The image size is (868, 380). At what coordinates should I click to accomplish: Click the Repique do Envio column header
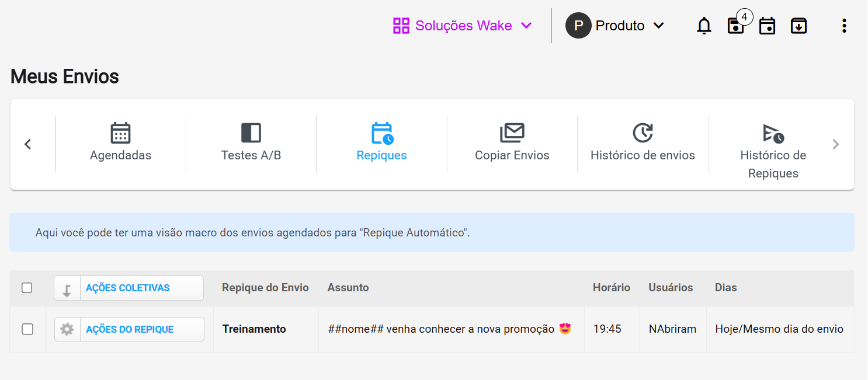coord(265,288)
